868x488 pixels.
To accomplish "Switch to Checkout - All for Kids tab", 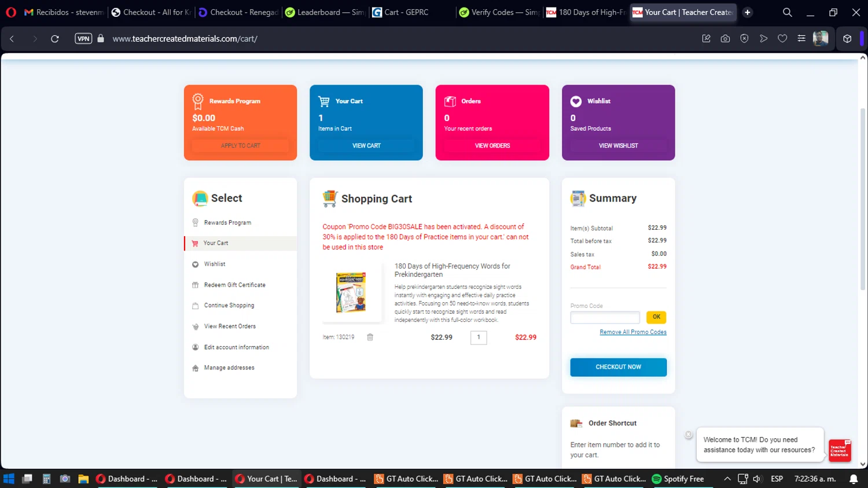I will click(x=151, y=12).
